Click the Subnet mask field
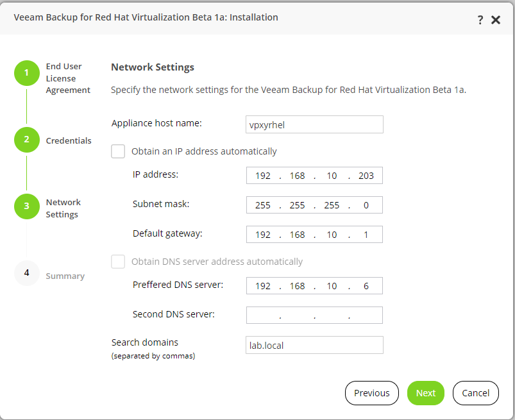The height and width of the screenshot is (420, 515). 314,205
